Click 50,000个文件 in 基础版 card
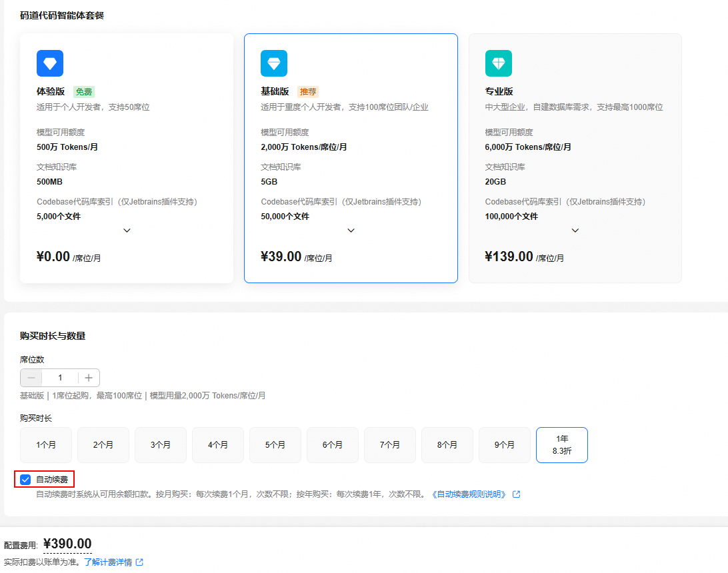This screenshot has height=573, width=728. pos(285,217)
